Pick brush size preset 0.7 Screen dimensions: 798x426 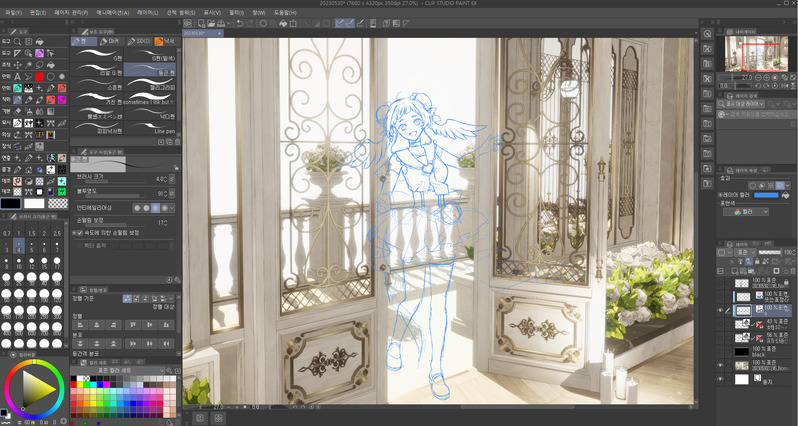click(6, 229)
